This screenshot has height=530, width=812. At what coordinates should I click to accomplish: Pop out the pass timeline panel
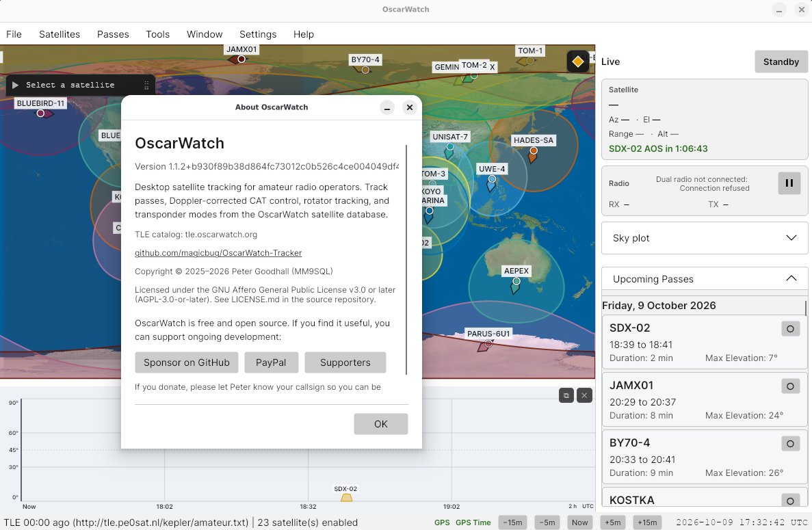pyautogui.click(x=566, y=395)
